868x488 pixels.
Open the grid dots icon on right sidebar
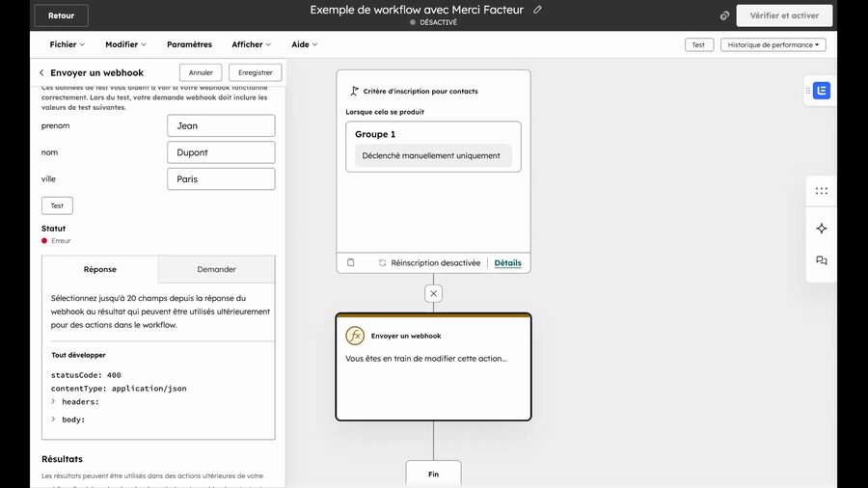pos(822,191)
